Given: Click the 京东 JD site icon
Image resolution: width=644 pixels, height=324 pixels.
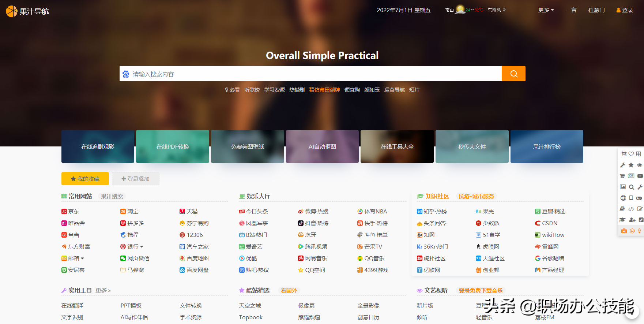Looking at the screenshot, I should click(64, 212).
